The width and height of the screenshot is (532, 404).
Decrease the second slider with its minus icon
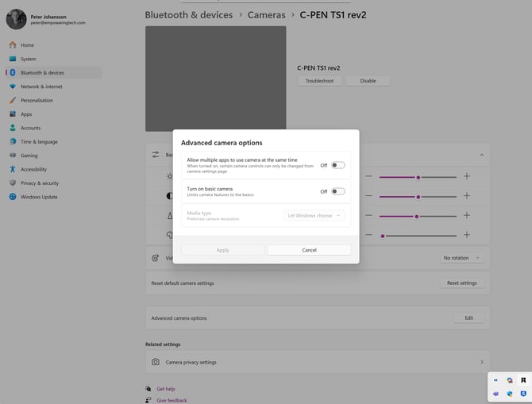tap(368, 196)
